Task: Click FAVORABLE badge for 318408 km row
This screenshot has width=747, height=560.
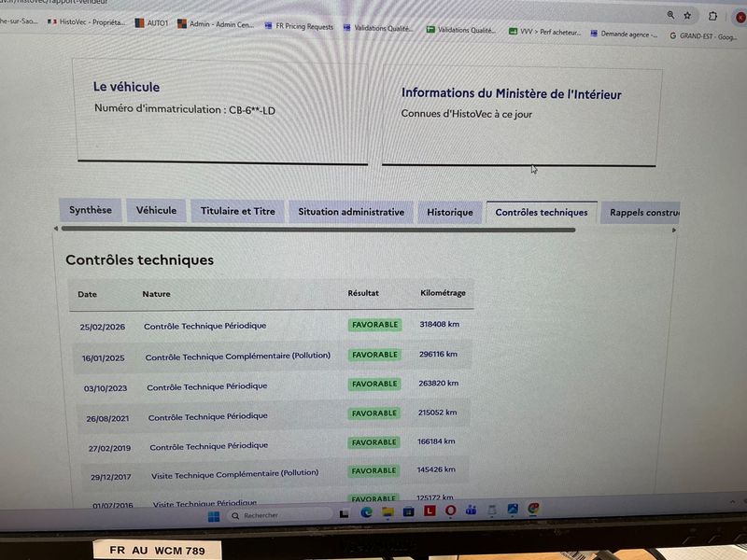Action: tap(375, 325)
